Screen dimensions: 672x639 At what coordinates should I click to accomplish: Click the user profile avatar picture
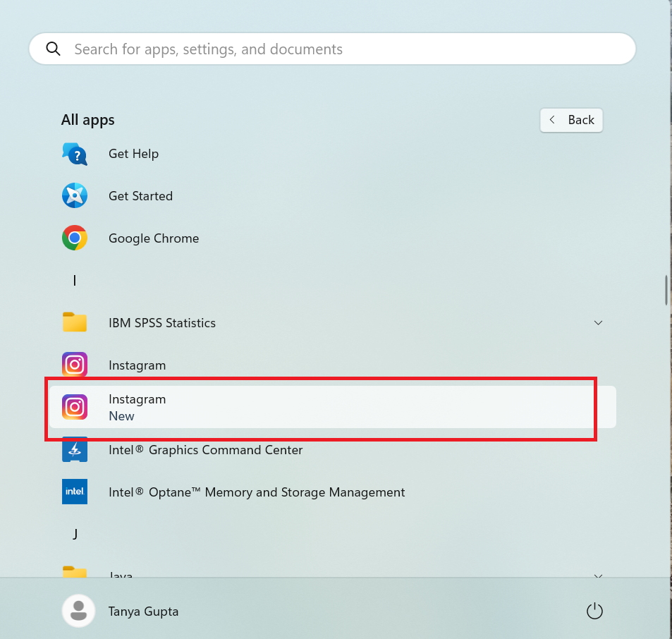tap(78, 611)
